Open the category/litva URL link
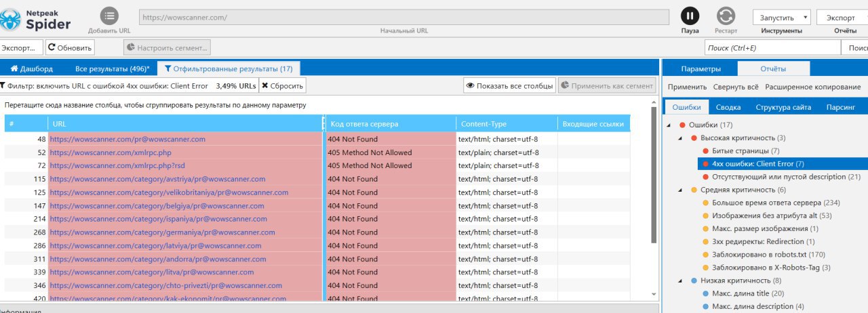Image resolution: width=868 pixels, height=313 pixels. [152, 272]
